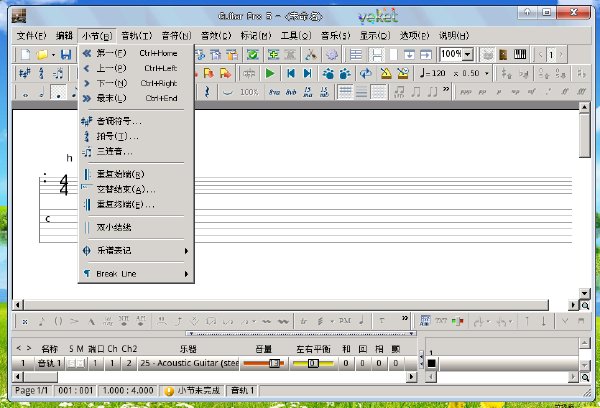Click the green checkmark bar-check icon
The height and width of the screenshot is (408, 600).
[x=253, y=55]
